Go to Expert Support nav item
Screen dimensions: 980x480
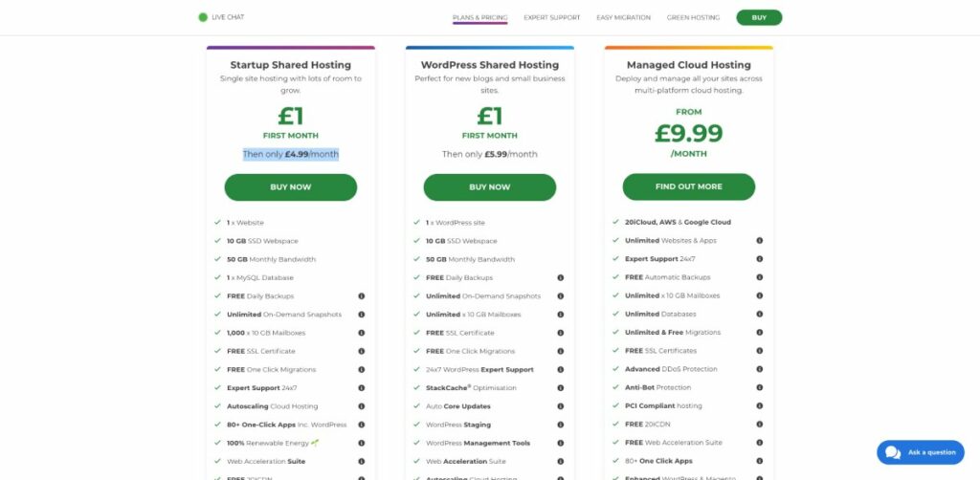point(552,17)
